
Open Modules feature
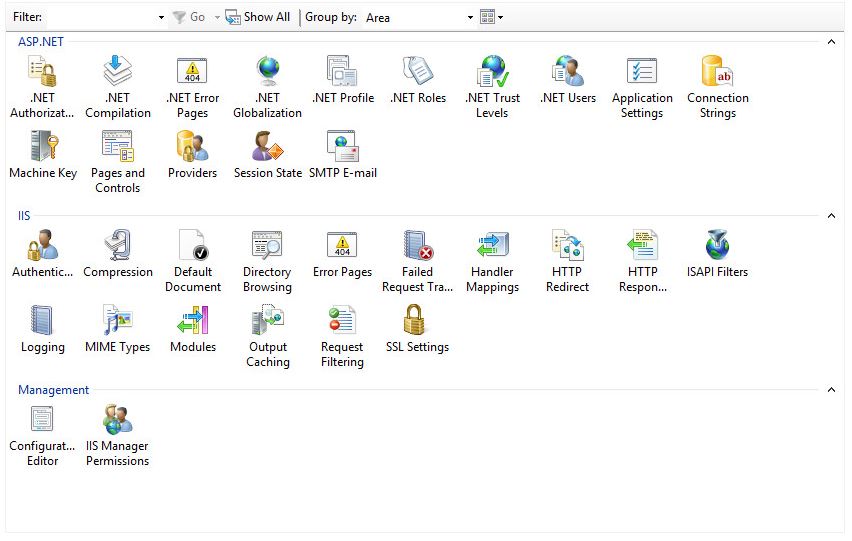click(193, 329)
